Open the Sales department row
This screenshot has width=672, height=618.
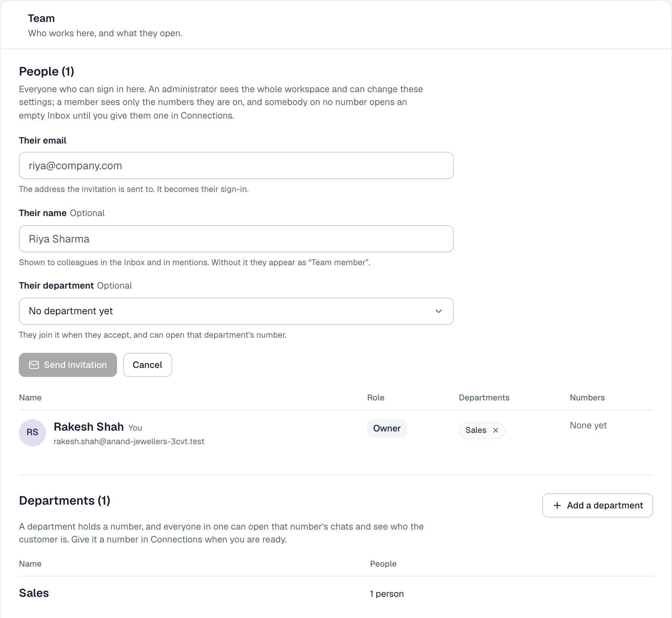pos(336,593)
